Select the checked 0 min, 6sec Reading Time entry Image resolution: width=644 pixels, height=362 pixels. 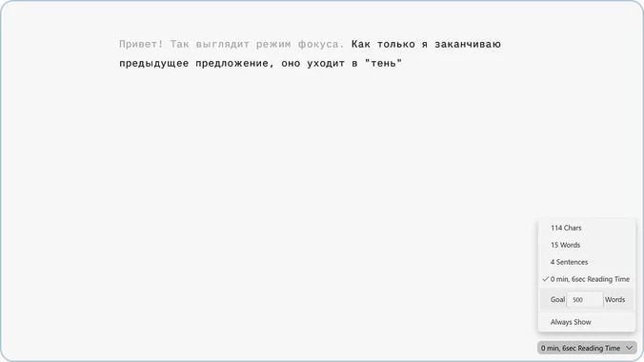point(586,279)
